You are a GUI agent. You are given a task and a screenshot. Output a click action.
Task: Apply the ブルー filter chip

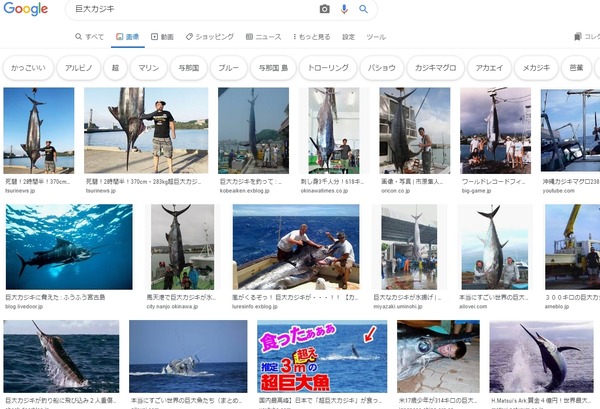[x=228, y=68]
